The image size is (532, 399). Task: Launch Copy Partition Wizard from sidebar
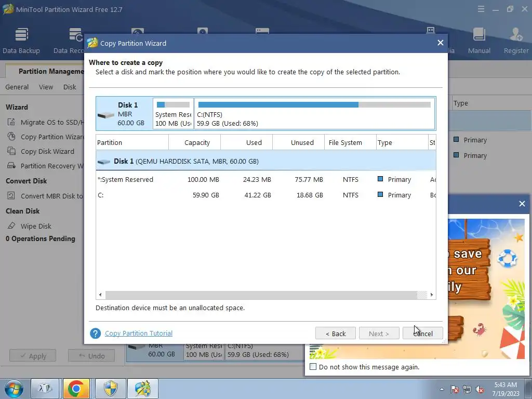[46, 137]
